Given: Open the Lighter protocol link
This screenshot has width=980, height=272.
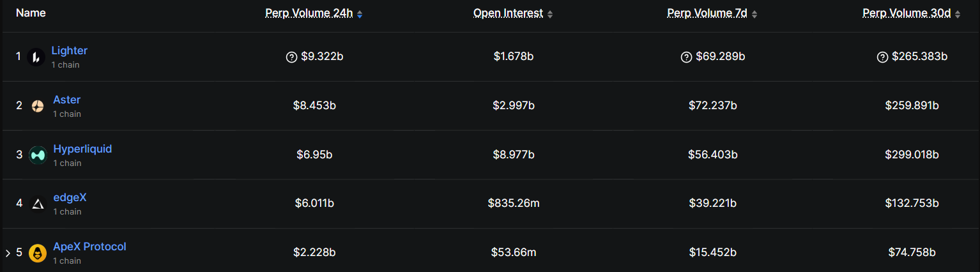Looking at the screenshot, I should point(69,50).
